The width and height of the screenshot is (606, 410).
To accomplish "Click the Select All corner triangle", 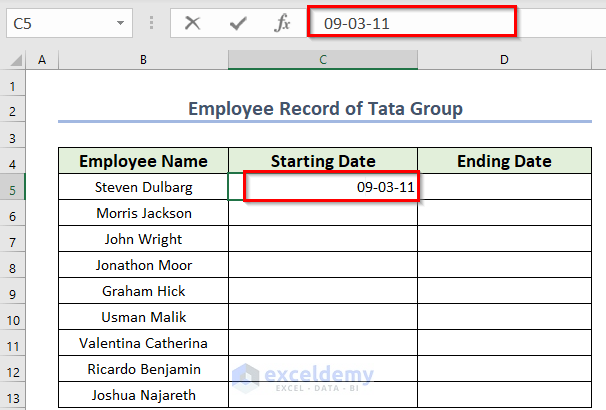I will 14,61.
